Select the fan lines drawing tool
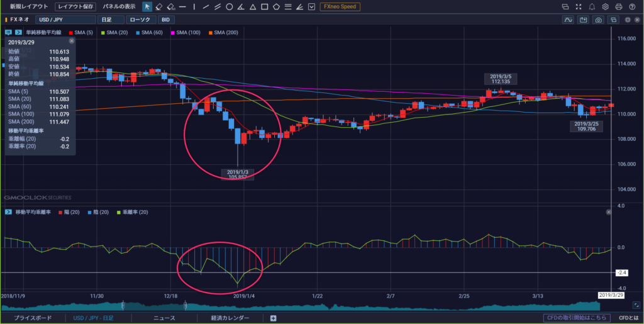The height and width of the screenshot is (324, 644). click(x=300, y=6)
